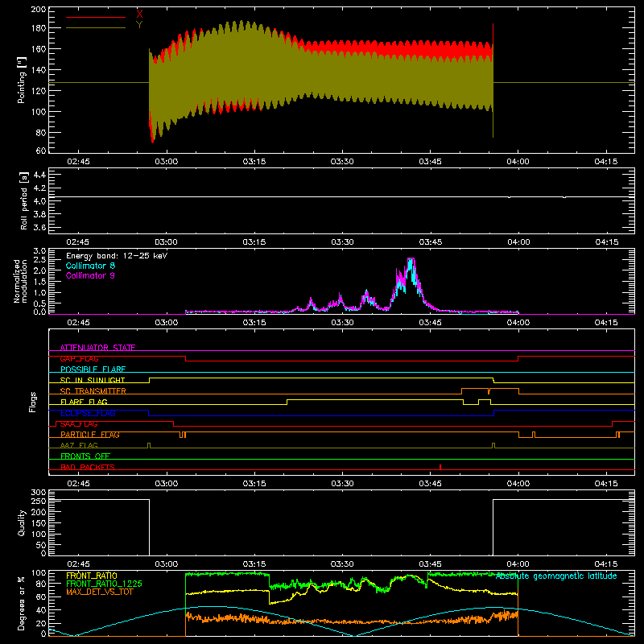Image resolution: width=644 pixels, height=644 pixels.
Task: Click the Roll period axis title
Action: click(23, 200)
